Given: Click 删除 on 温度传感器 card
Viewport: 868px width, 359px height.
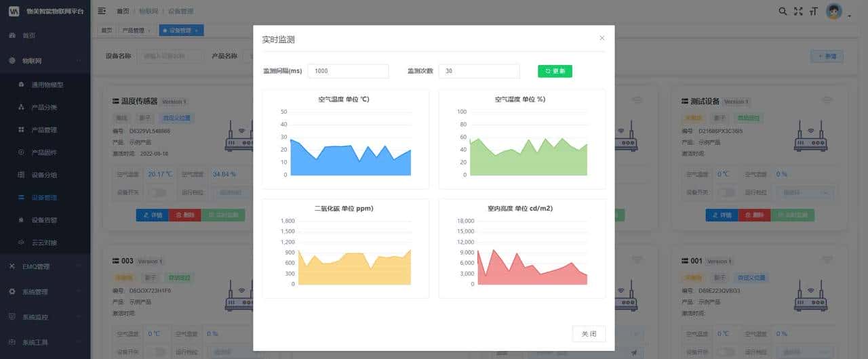Looking at the screenshot, I should [185, 215].
